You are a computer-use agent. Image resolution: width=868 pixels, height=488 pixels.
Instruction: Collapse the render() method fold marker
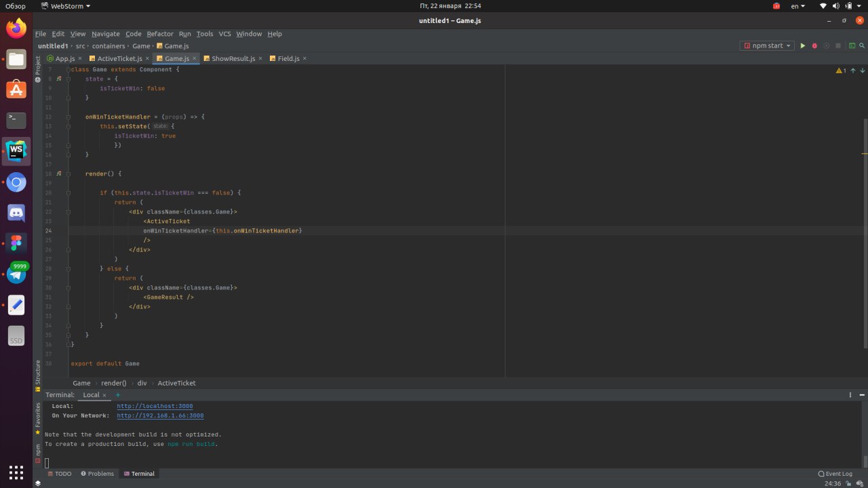[x=68, y=174]
